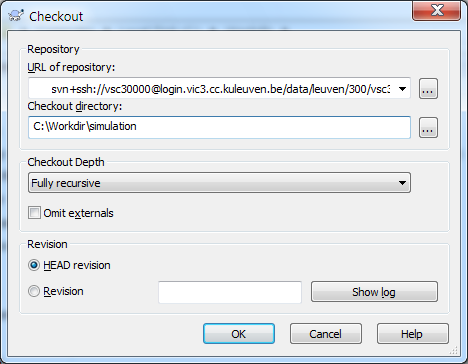This screenshot has height=364, width=468.
Task: Open the Show log button
Action: coord(374,292)
